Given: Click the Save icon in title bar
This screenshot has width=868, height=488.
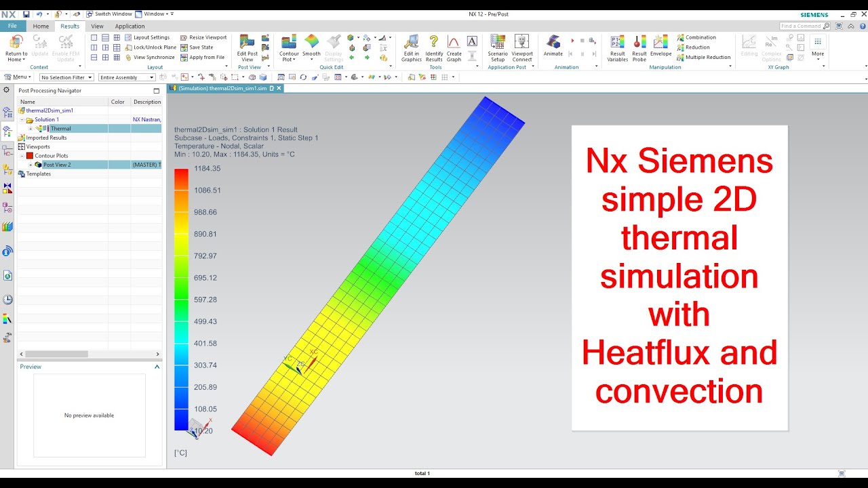Looking at the screenshot, I should pyautogui.click(x=26, y=14).
